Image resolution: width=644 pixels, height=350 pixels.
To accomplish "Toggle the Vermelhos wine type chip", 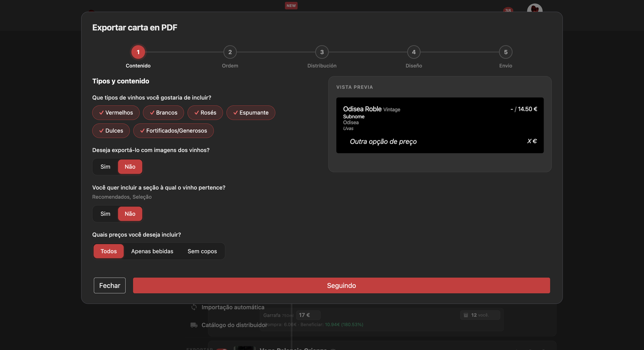I will coord(116,113).
